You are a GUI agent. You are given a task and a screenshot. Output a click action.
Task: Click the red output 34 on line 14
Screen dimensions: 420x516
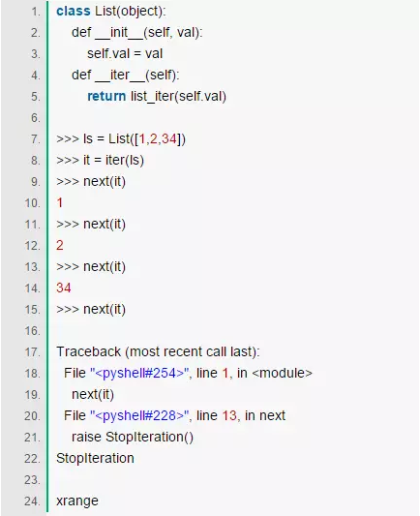[64, 288]
